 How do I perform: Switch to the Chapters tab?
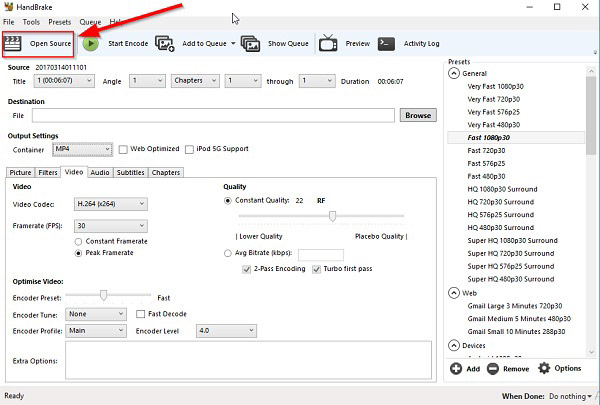(x=166, y=173)
